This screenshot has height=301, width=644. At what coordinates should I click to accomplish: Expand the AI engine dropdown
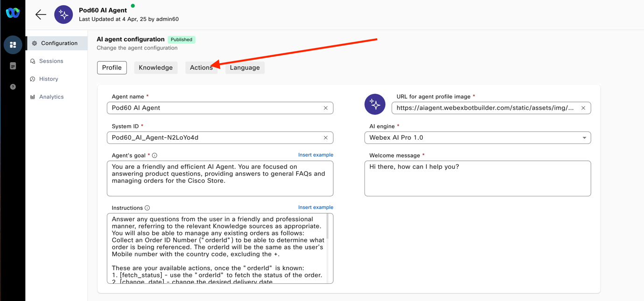pos(584,138)
